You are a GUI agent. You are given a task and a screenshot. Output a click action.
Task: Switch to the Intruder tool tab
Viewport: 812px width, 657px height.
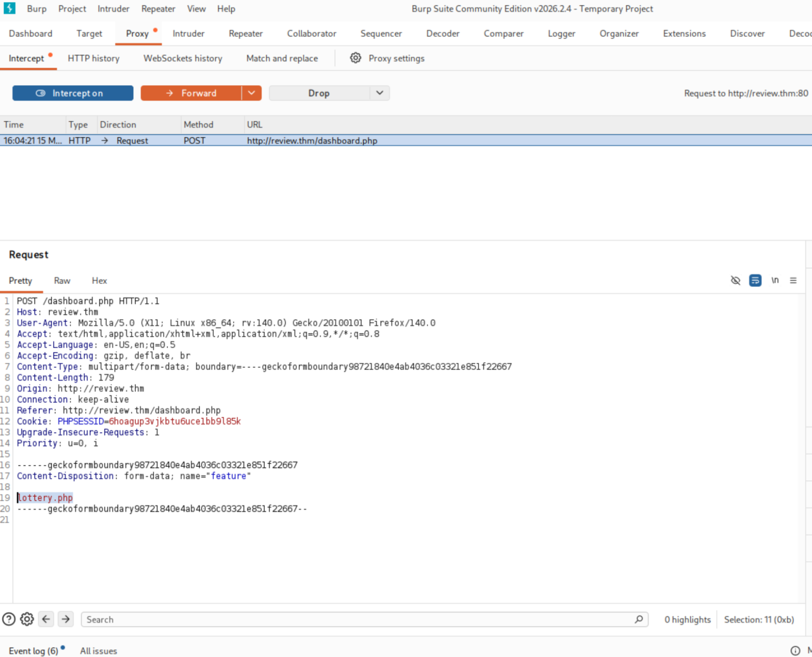click(188, 34)
